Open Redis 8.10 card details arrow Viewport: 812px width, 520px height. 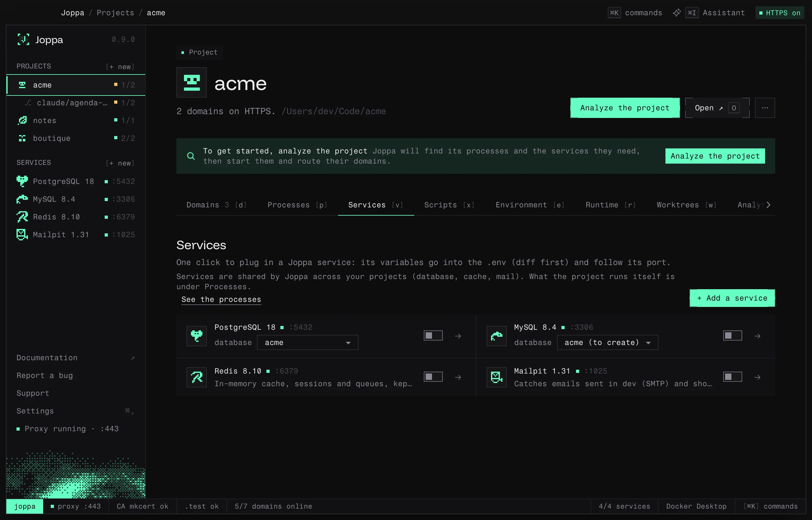click(x=458, y=377)
